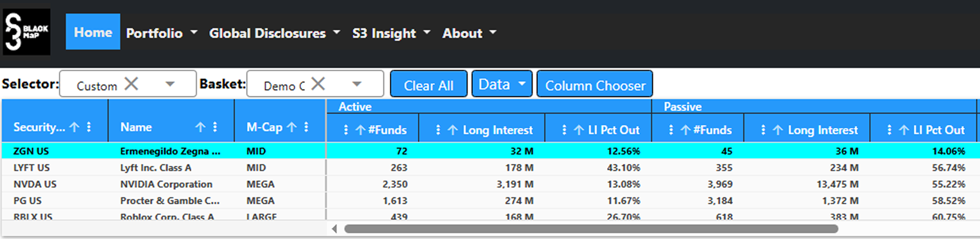Open M-Cap column options menu
Screen dimensions: 980x239
307,127
